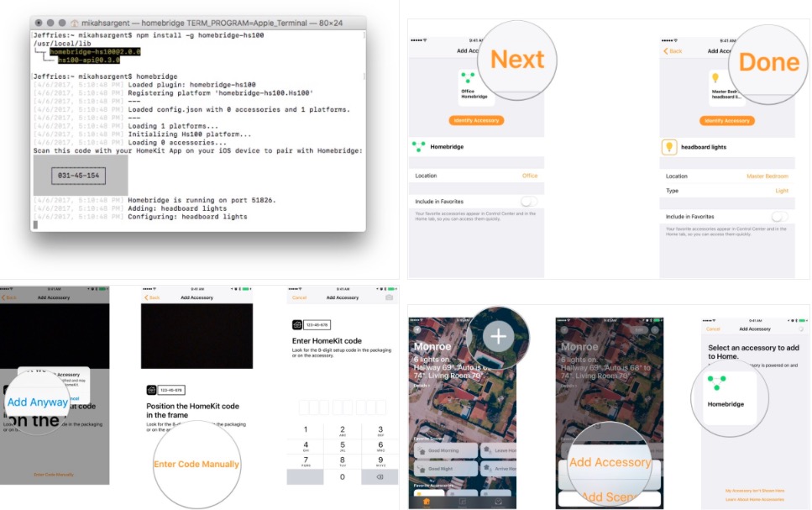Tap keypad digit 5
The image size is (812, 510).
343,445
